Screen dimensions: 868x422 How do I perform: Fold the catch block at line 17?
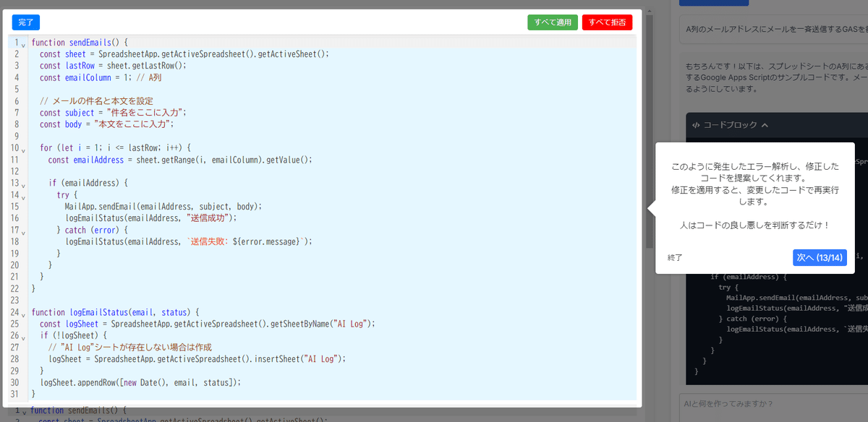coord(24,231)
